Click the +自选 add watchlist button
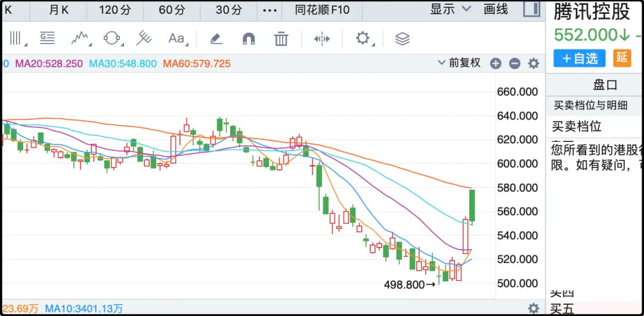 pyautogui.click(x=579, y=58)
